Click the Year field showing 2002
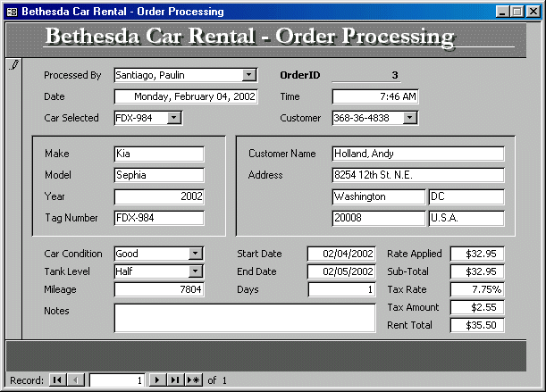The height and width of the screenshot is (392, 546). pos(159,196)
